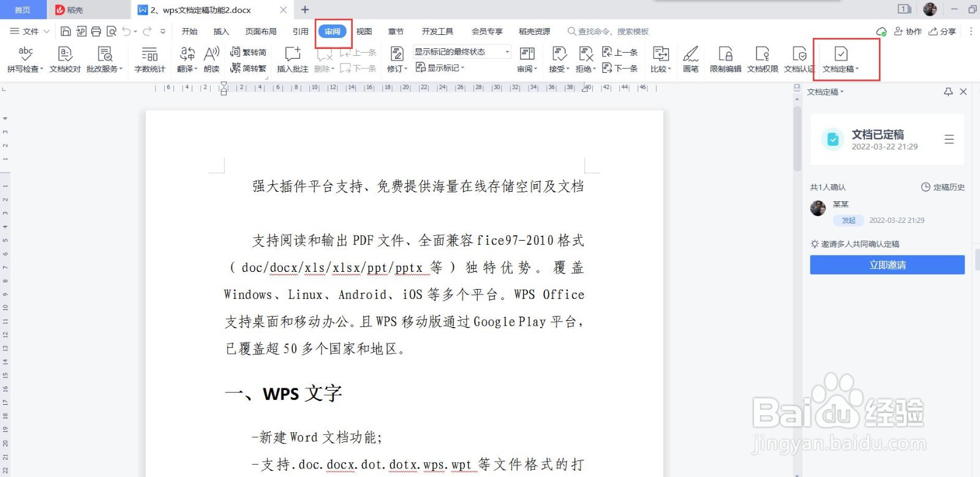
Task: Open 文档权限 document permissions
Action: [x=763, y=60]
